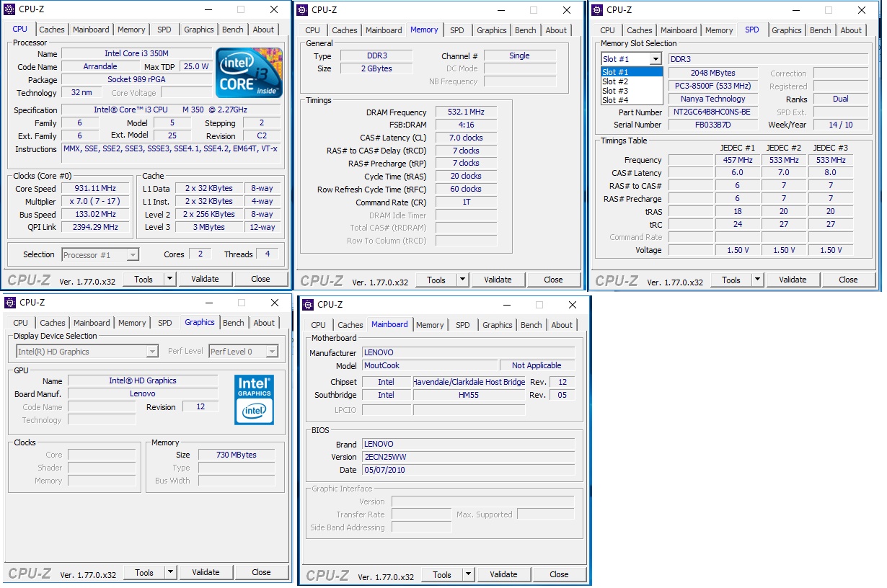Go to About tab in Mainboard window
Screen dimensions: 887x588
562,325
